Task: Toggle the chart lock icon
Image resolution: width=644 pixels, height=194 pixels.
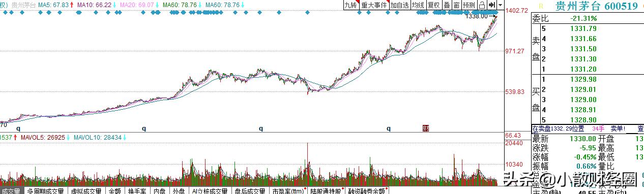Action: tap(481, 5)
